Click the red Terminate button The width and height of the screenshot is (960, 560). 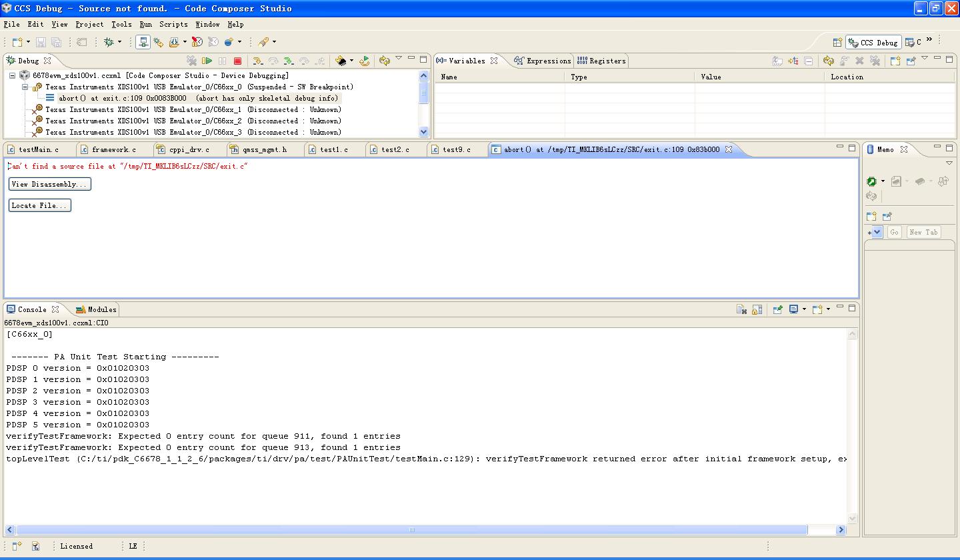(237, 61)
